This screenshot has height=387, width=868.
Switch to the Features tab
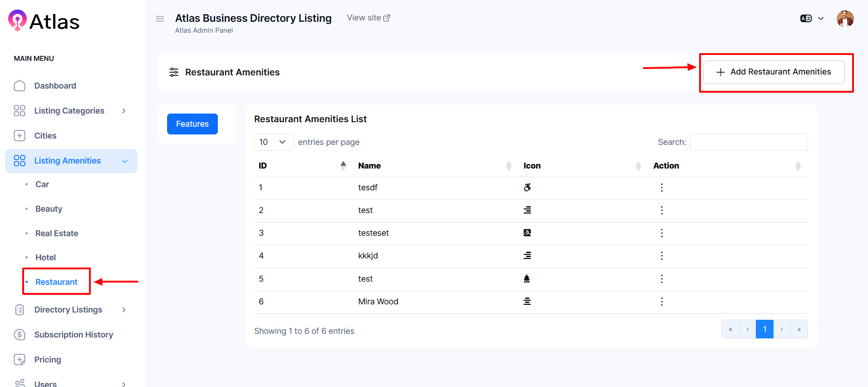(x=192, y=124)
